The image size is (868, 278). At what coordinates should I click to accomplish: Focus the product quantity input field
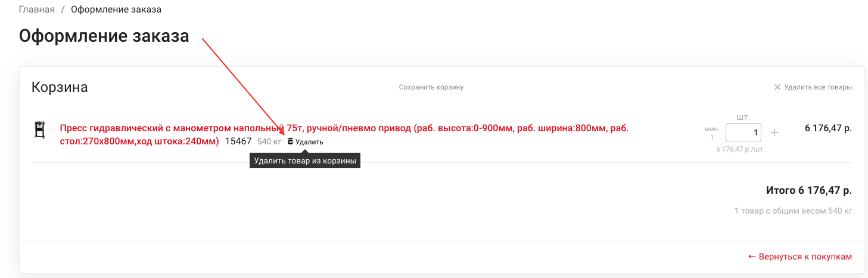(743, 132)
